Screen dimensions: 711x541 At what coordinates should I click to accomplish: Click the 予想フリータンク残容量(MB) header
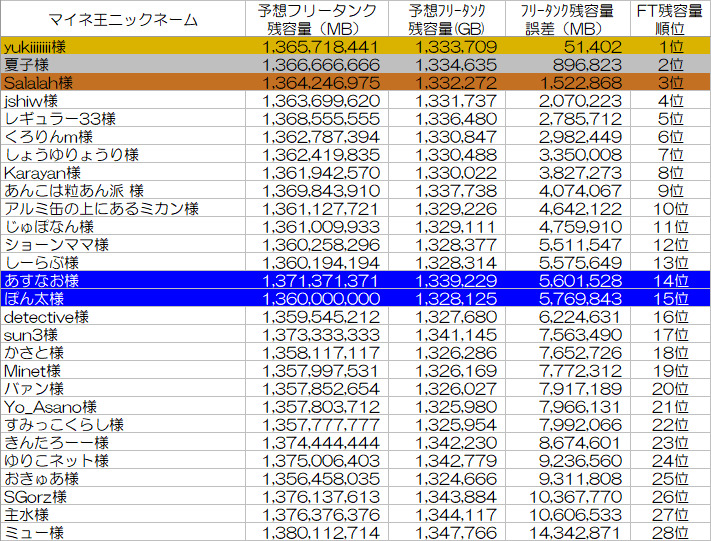(x=321, y=19)
